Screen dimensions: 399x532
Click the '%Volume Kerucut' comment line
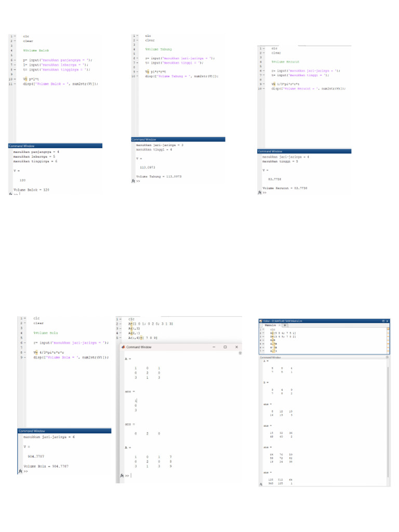coord(285,62)
